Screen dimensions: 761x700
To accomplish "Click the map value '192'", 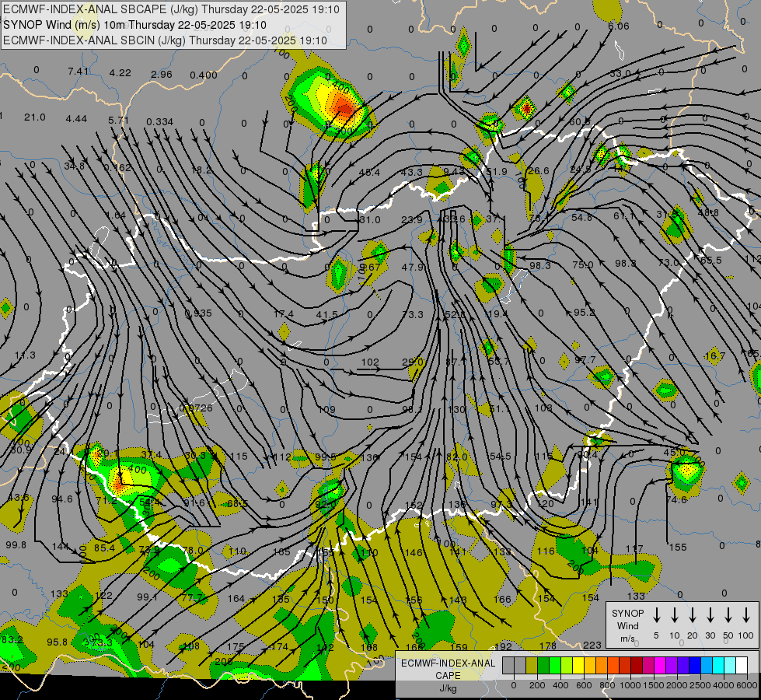I will click(x=503, y=646).
